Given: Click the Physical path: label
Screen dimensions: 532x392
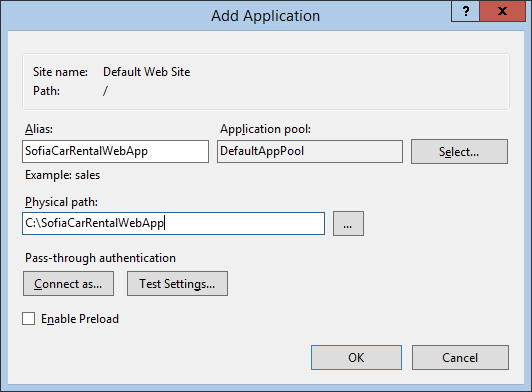Looking at the screenshot, I should click(61, 202).
